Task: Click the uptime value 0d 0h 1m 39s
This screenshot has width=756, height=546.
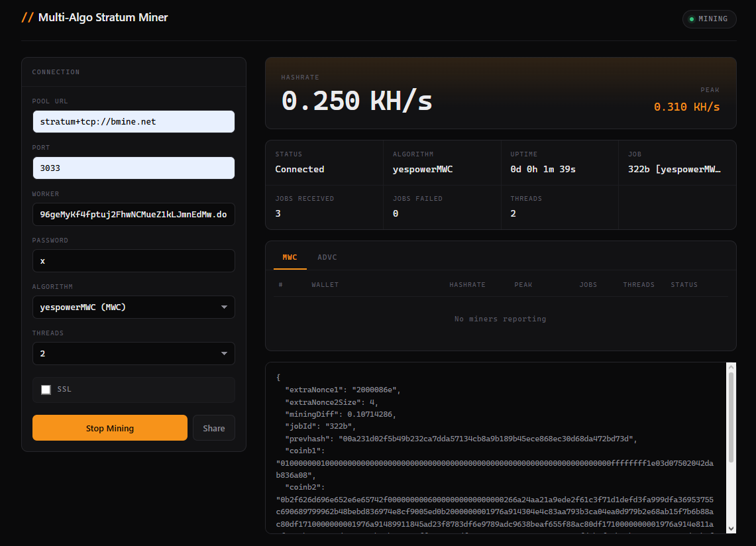Action: (543, 169)
